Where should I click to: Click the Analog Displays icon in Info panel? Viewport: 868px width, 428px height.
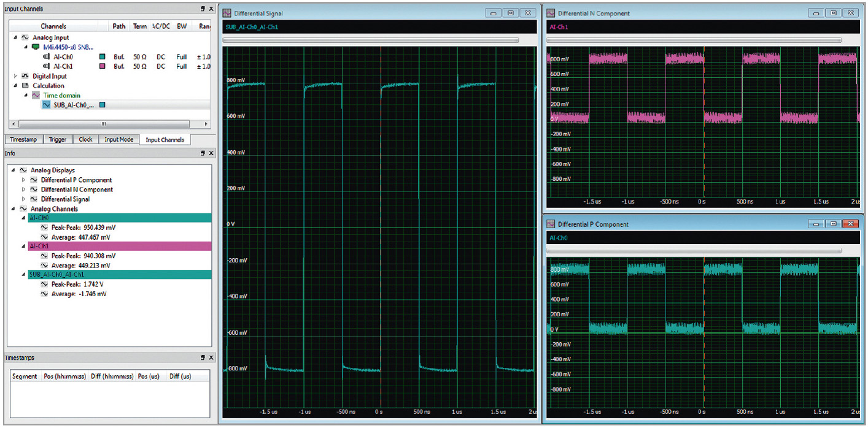(x=25, y=170)
